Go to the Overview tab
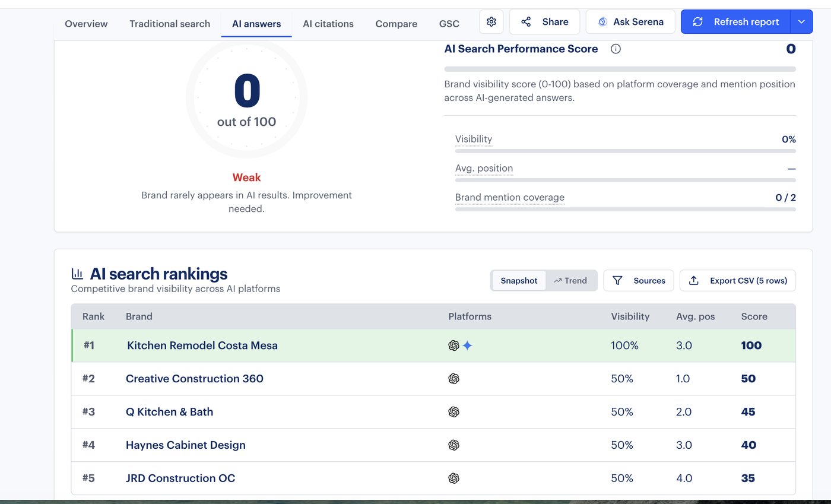This screenshot has height=504, width=831. click(86, 24)
